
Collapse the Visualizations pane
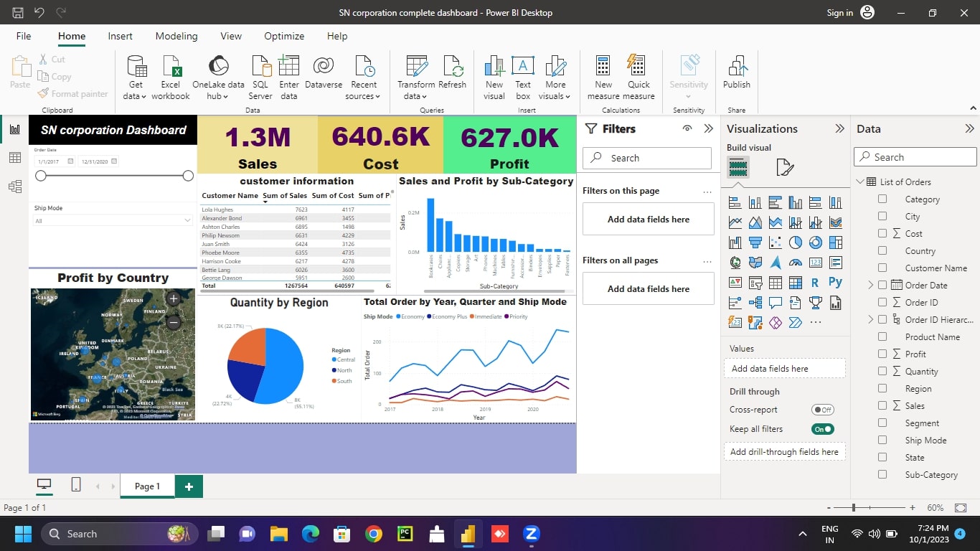pos(839,128)
